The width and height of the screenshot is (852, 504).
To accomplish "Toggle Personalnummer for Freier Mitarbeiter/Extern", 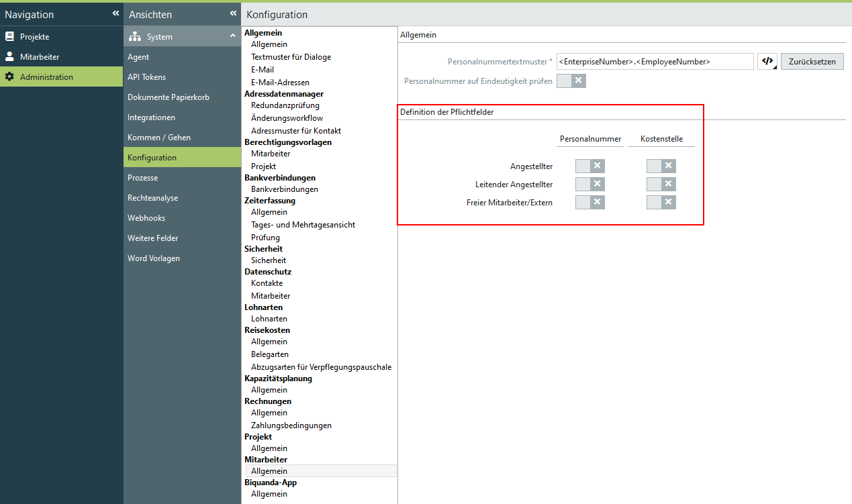I will click(589, 202).
